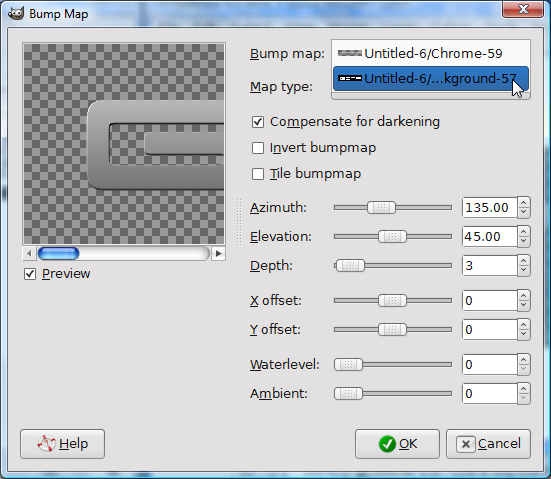
Task: Decrease Depth with the down stepper arrow
Action: 524,270
